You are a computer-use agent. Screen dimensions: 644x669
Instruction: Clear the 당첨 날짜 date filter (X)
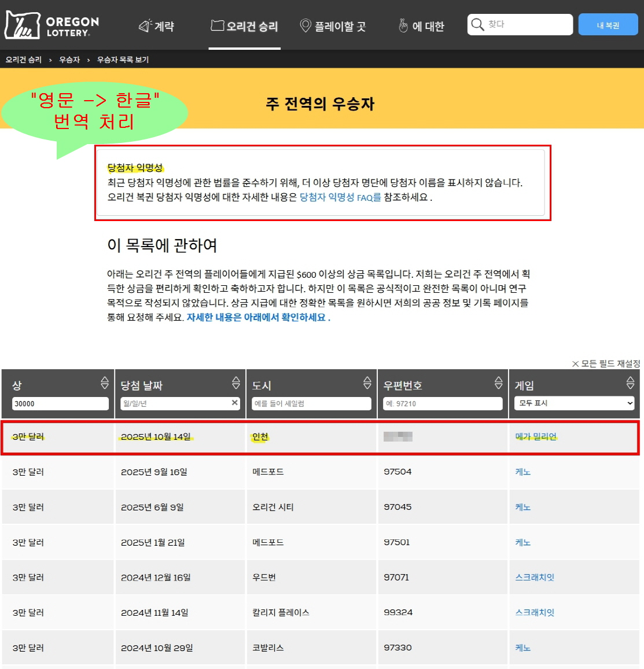235,403
